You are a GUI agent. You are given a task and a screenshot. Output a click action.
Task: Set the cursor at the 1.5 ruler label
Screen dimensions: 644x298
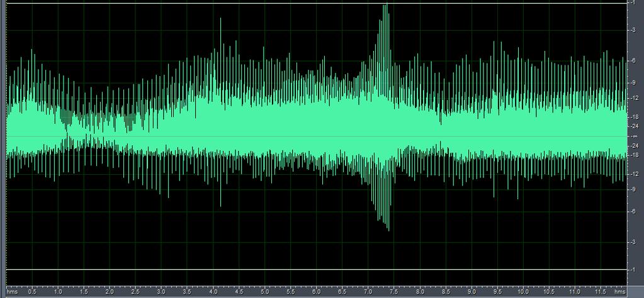84,292
